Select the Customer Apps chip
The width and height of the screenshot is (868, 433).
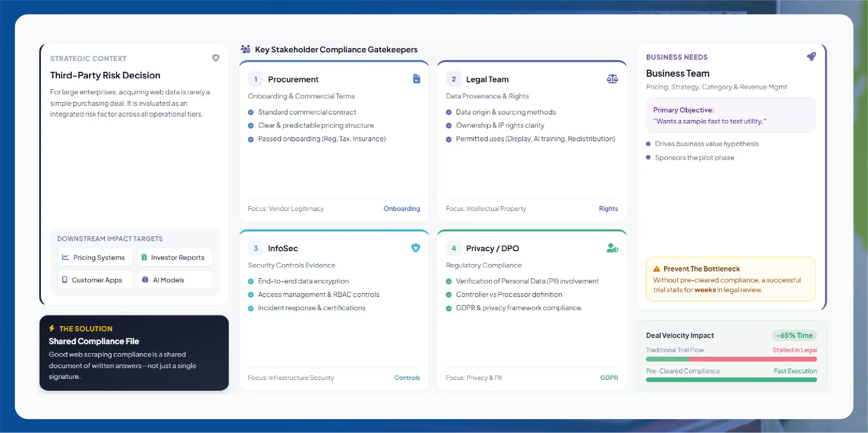[95, 280]
